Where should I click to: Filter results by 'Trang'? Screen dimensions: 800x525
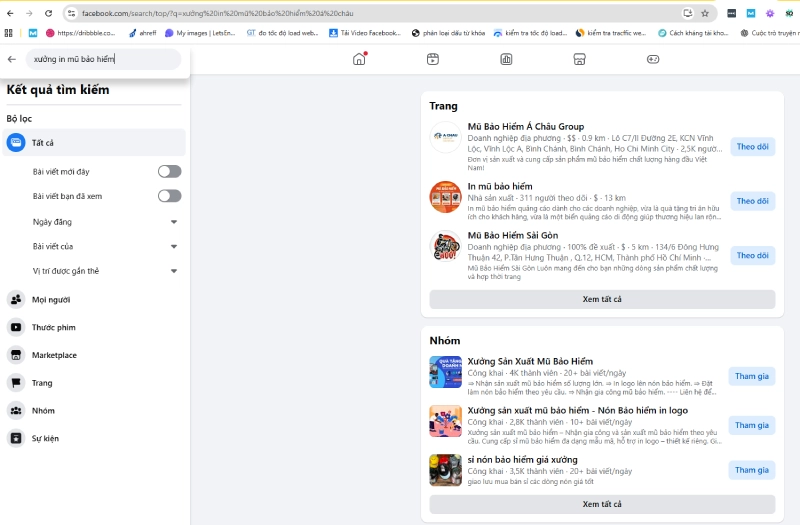coord(94,383)
